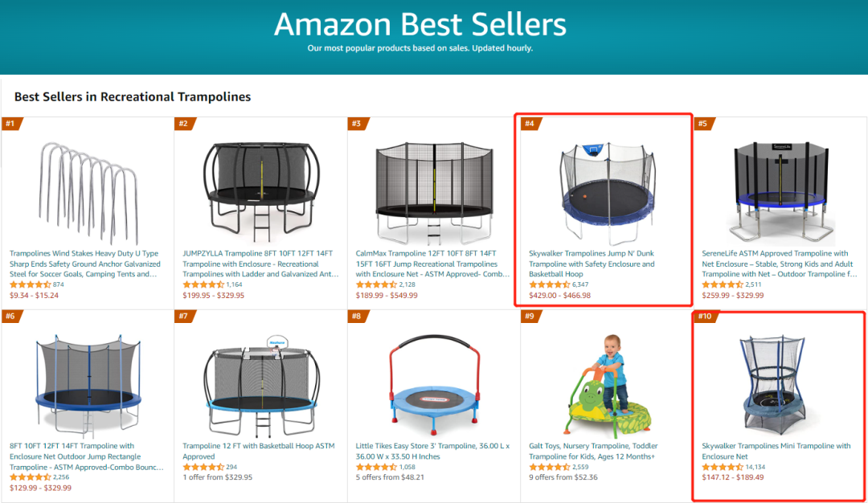The image size is (868, 503).
Task: Open 5 offers from $48.21 link
Action: point(390,477)
